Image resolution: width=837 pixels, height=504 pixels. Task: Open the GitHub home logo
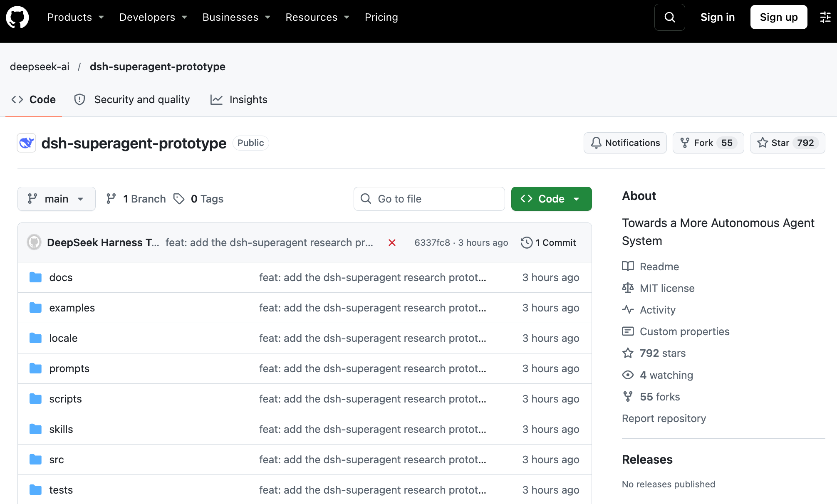[17, 17]
